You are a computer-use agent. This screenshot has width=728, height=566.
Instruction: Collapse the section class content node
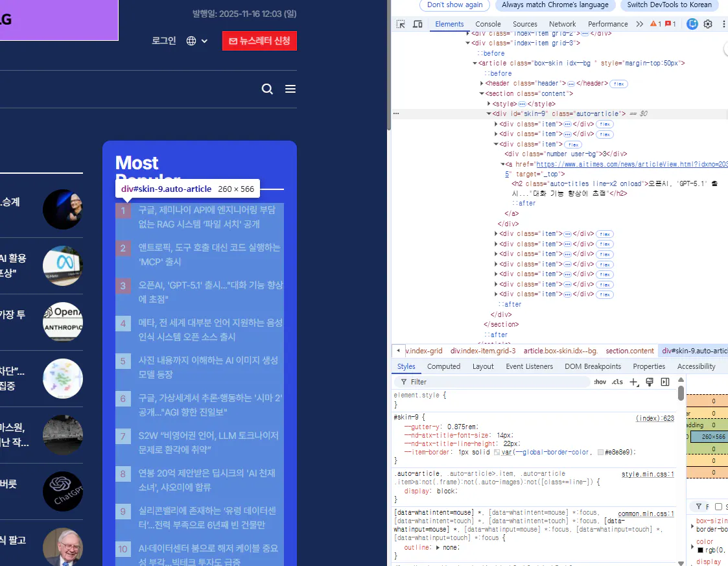[x=482, y=94]
